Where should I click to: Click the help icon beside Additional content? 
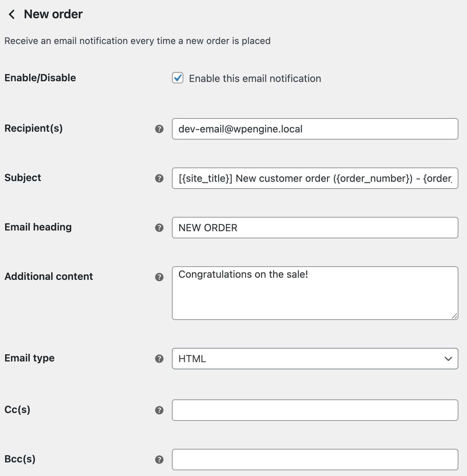click(159, 277)
